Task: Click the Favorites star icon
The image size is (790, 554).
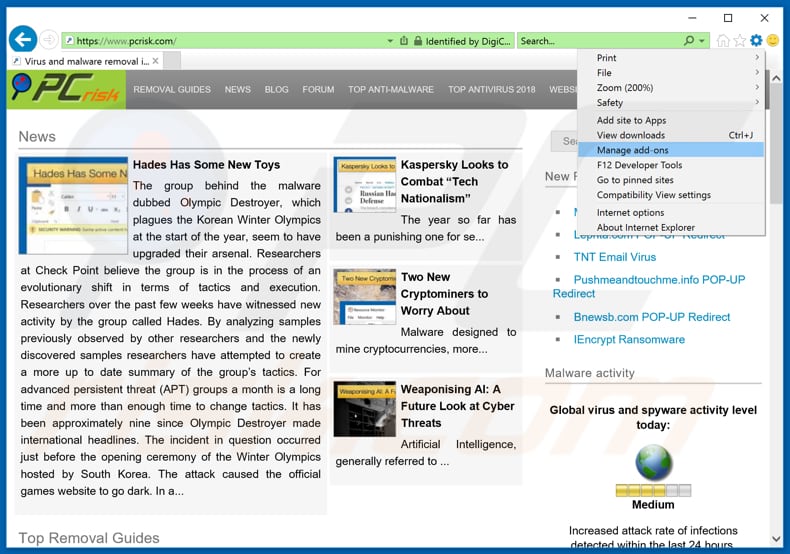Action: point(740,41)
